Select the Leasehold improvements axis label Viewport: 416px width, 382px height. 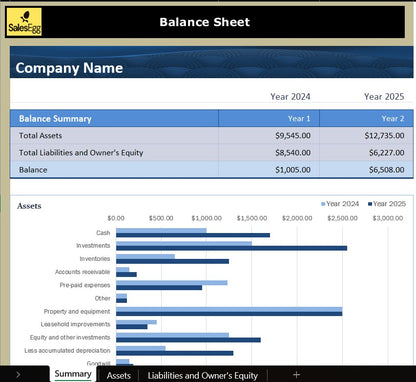pos(75,324)
